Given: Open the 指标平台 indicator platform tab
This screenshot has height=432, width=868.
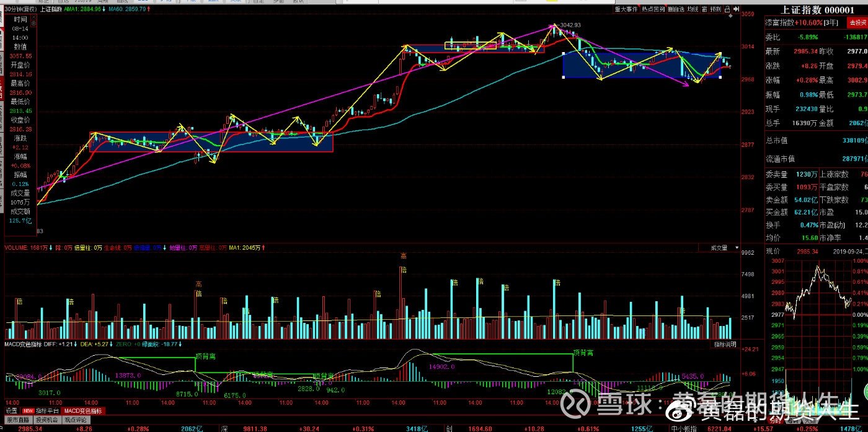Looking at the screenshot, I should point(40,411).
